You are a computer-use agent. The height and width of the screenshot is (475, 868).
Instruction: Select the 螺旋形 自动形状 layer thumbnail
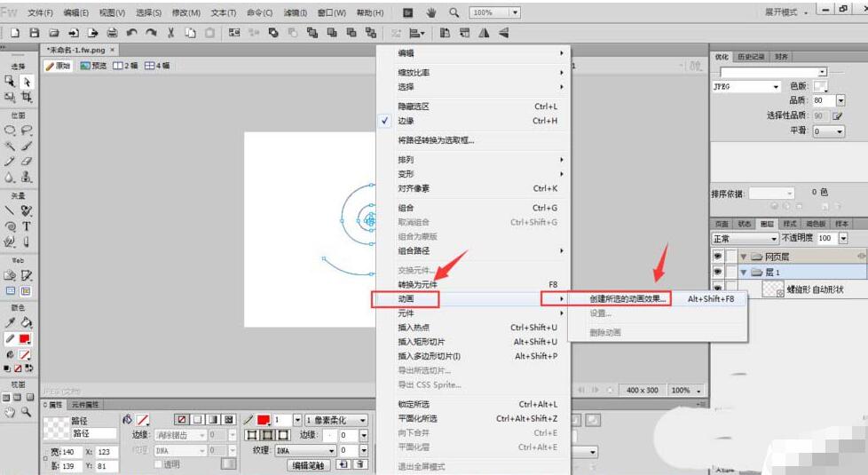point(773,289)
